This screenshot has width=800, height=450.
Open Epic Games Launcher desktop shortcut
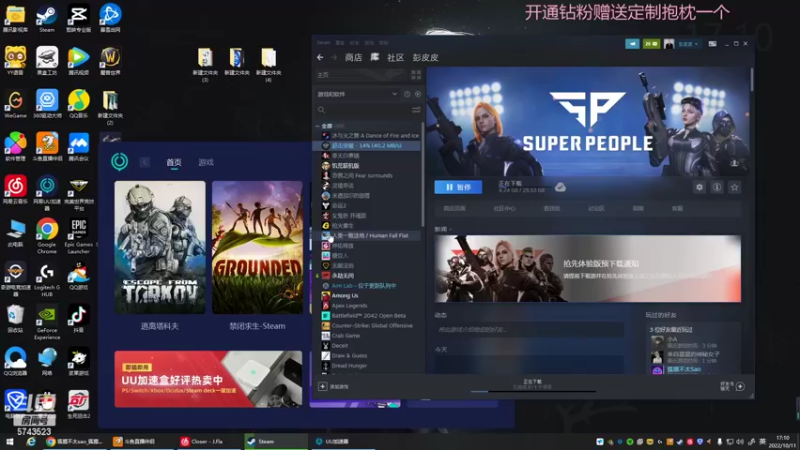(79, 237)
